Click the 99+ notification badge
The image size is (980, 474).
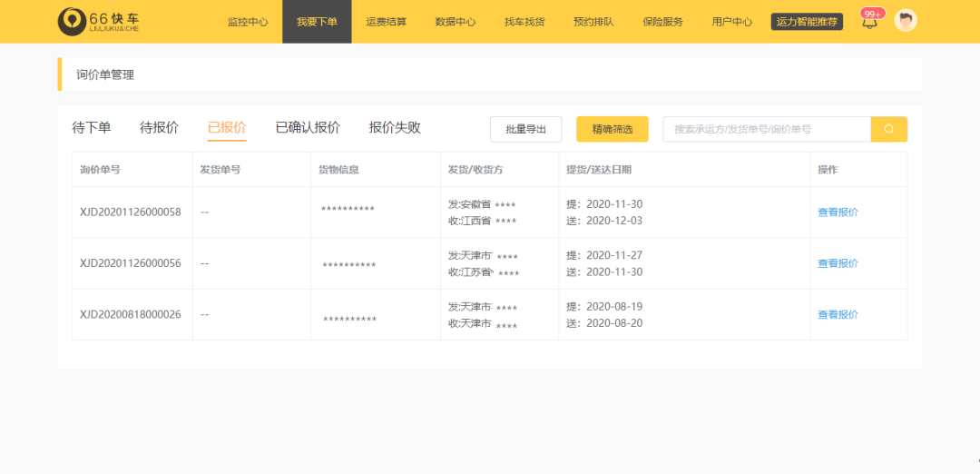click(873, 13)
